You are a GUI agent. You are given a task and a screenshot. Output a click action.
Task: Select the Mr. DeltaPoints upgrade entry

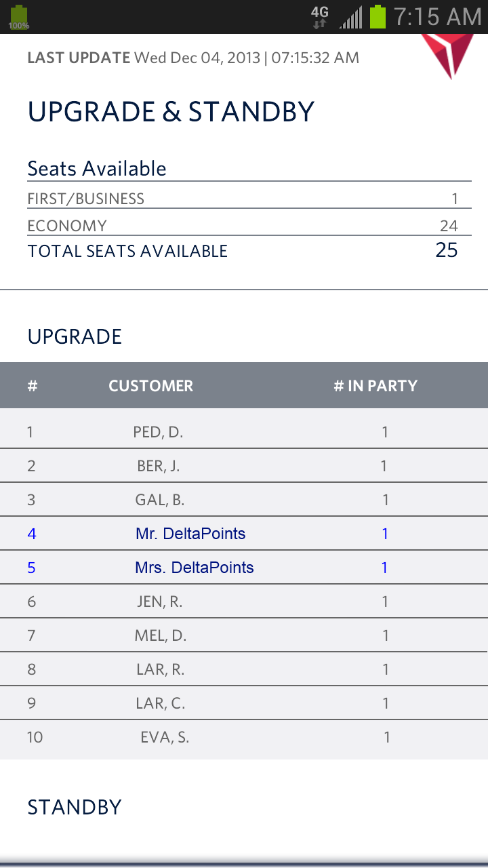[190, 534]
